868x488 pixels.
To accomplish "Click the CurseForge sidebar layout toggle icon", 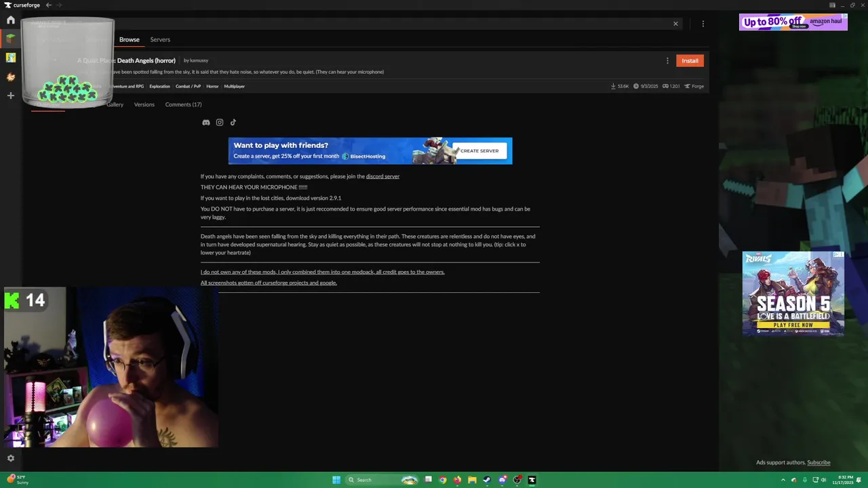I will [x=832, y=5].
